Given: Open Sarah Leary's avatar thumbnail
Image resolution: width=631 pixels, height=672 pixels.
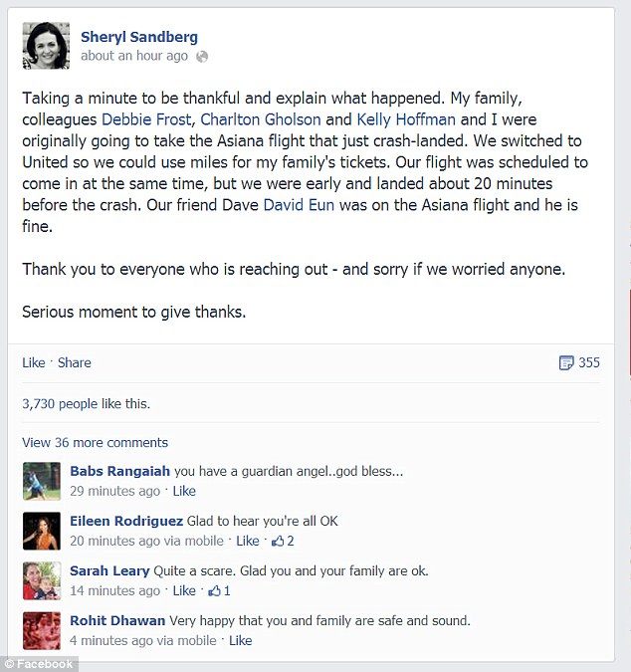Looking at the screenshot, I should click(x=42, y=580).
